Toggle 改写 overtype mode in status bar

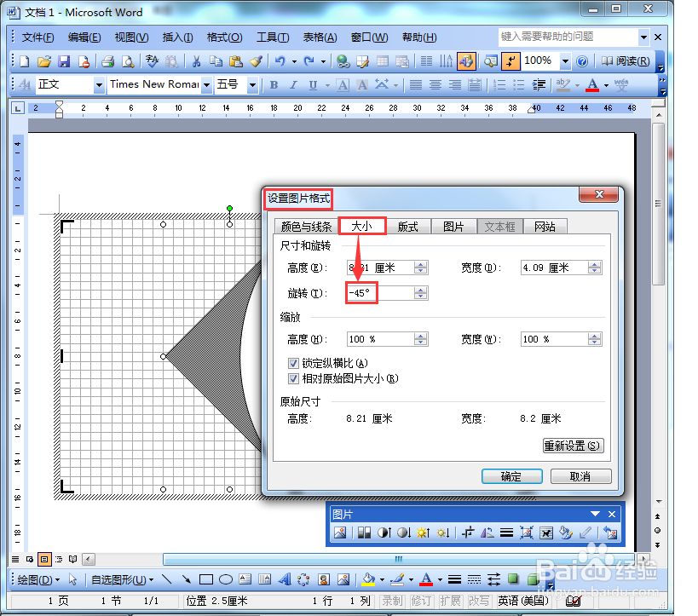coord(478,601)
